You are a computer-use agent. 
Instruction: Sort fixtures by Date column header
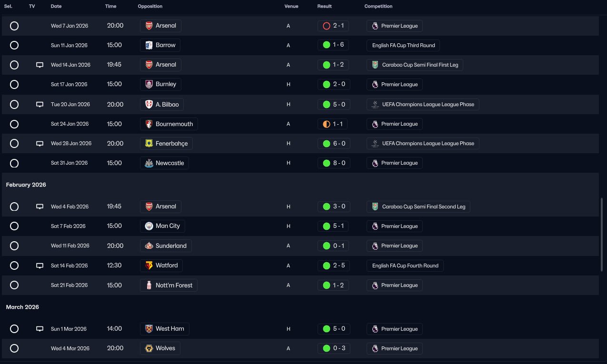56,6
